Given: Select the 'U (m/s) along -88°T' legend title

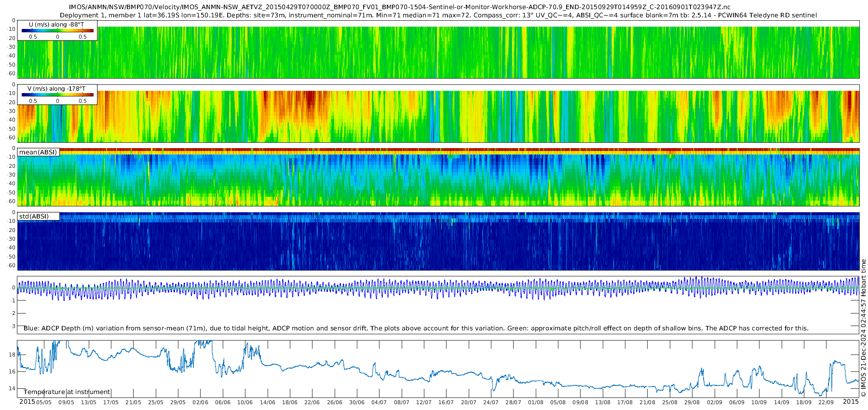Looking at the screenshot, I should point(56,25).
